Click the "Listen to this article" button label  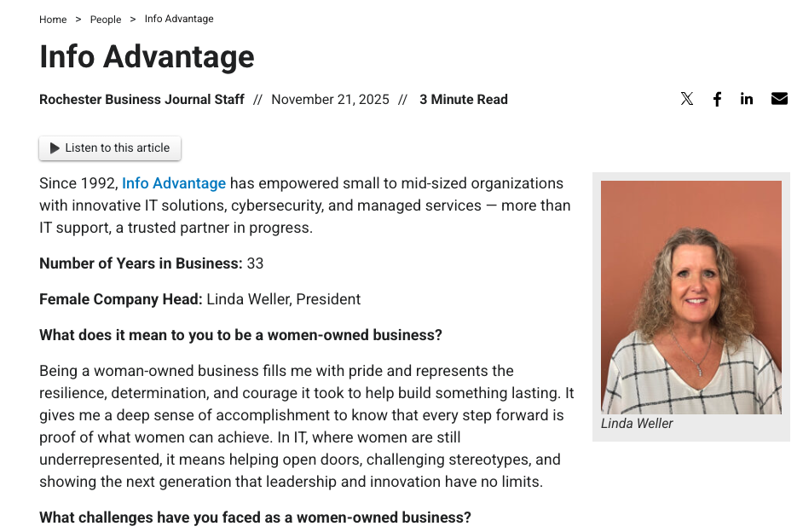[117, 148]
